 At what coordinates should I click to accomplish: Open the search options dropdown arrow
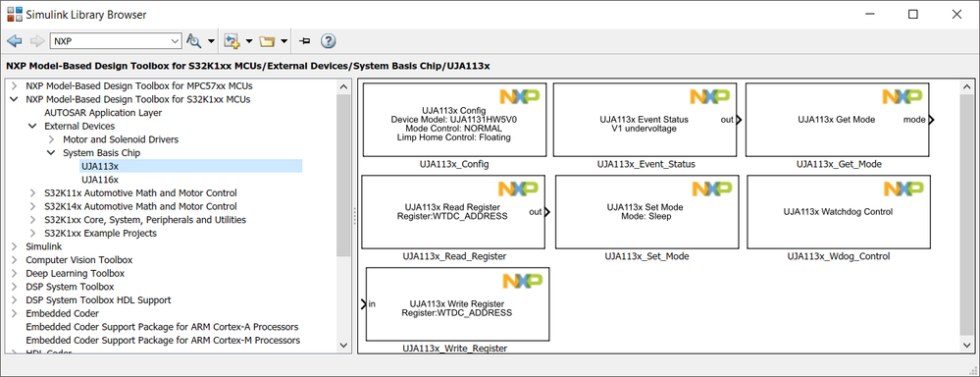click(211, 42)
